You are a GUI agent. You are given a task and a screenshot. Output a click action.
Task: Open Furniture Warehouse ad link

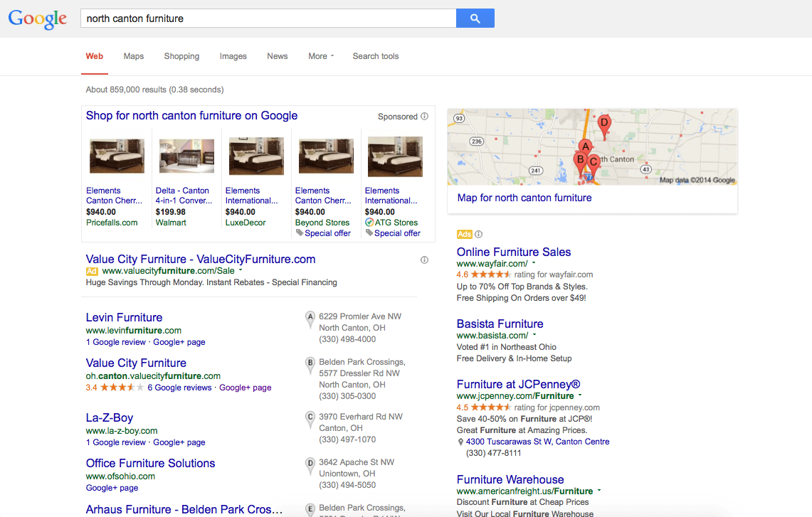(510, 479)
